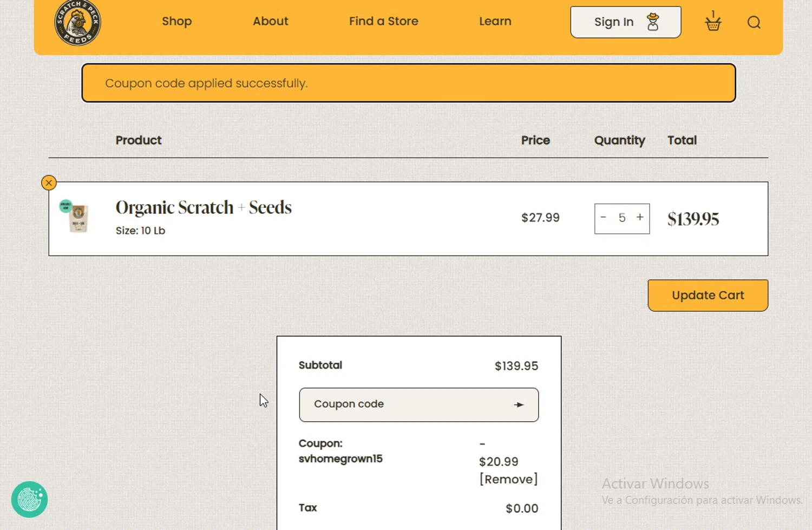812x530 pixels.
Task: Open the About menu
Action: coord(271,21)
